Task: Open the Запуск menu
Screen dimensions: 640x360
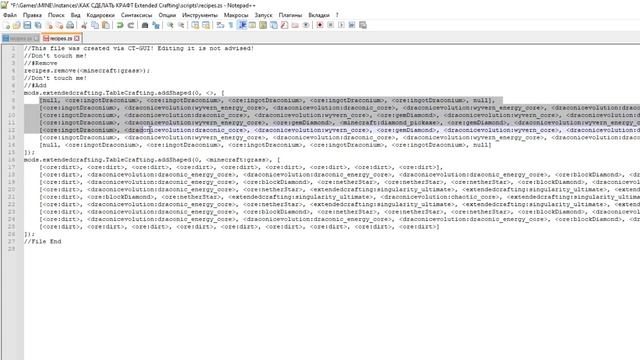Action: (x=263, y=15)
